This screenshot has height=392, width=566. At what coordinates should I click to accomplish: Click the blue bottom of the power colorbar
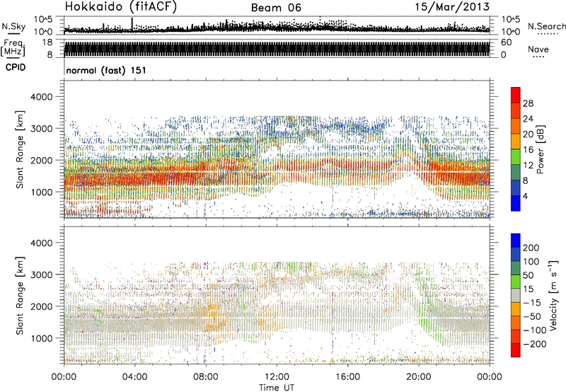(516, 203)
